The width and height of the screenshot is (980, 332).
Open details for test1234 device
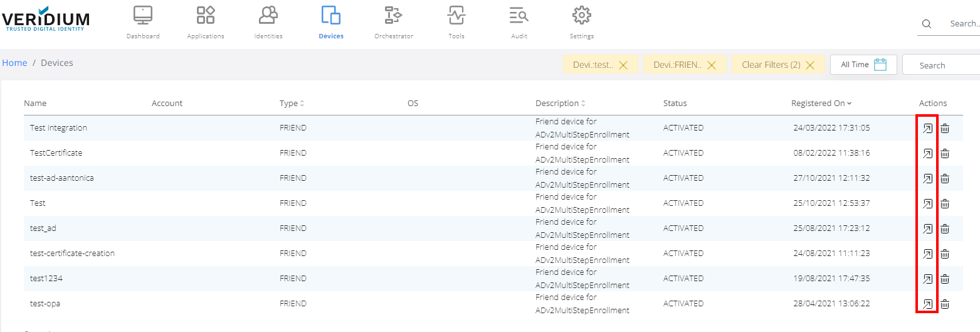(927, 279)
